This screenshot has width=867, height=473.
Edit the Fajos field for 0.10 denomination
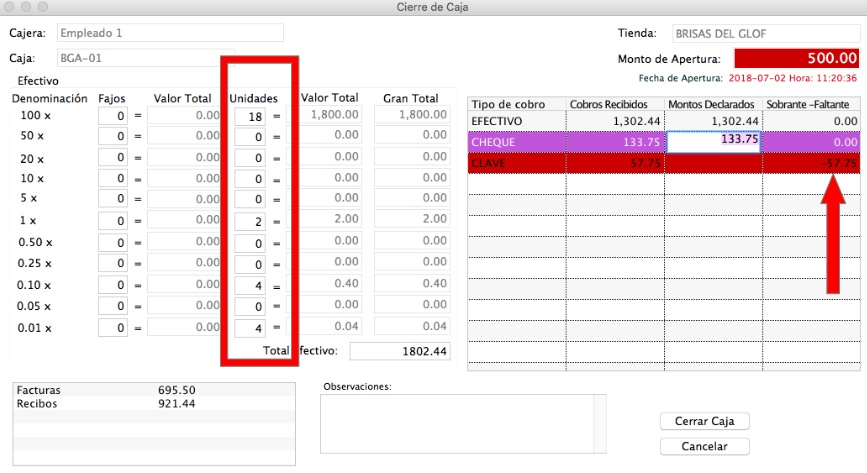coord(113,285)
